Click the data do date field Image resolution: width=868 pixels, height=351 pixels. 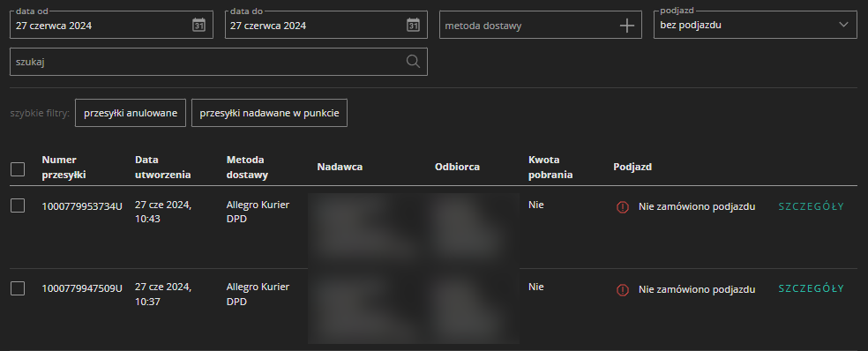tap(326, 25)
